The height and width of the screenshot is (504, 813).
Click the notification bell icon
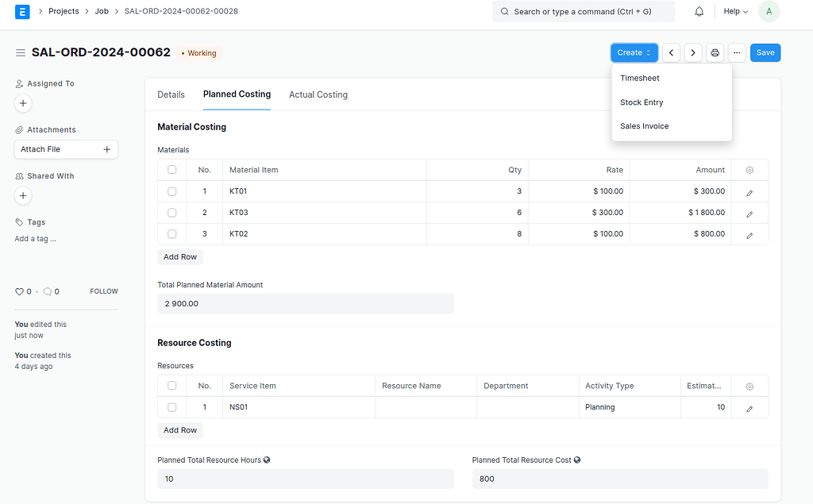coord(699,11)
